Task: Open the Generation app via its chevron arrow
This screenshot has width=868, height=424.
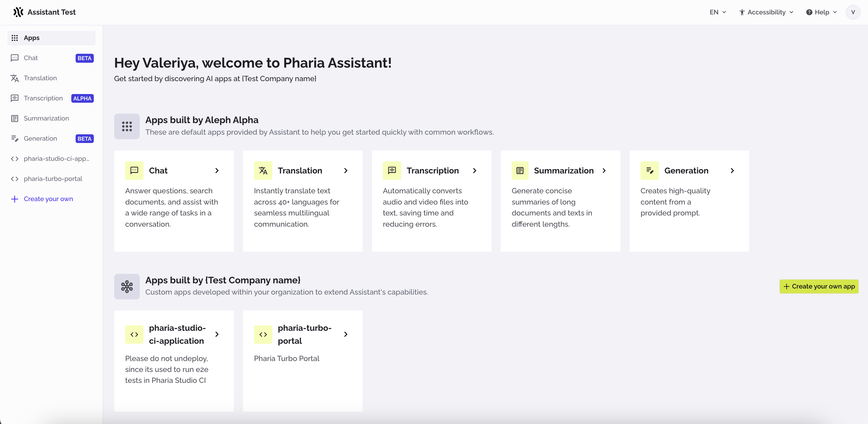Action: pos(732,171)
